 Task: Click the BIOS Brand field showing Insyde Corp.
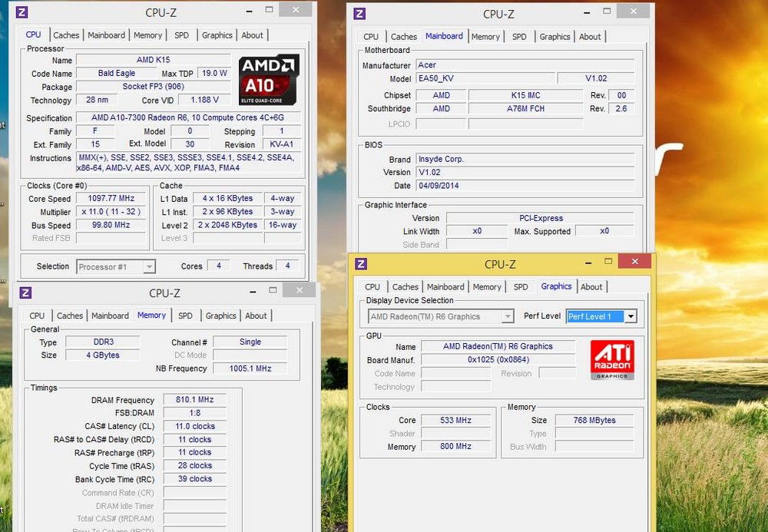click(x=525, y=159)
